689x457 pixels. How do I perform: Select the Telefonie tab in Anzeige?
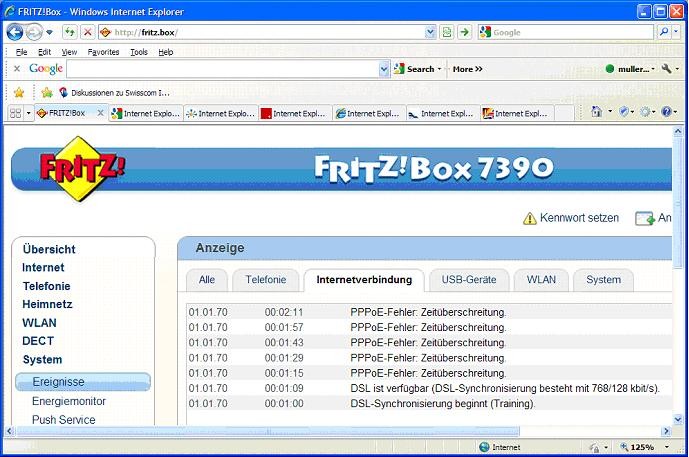click(x=265, y=280)
